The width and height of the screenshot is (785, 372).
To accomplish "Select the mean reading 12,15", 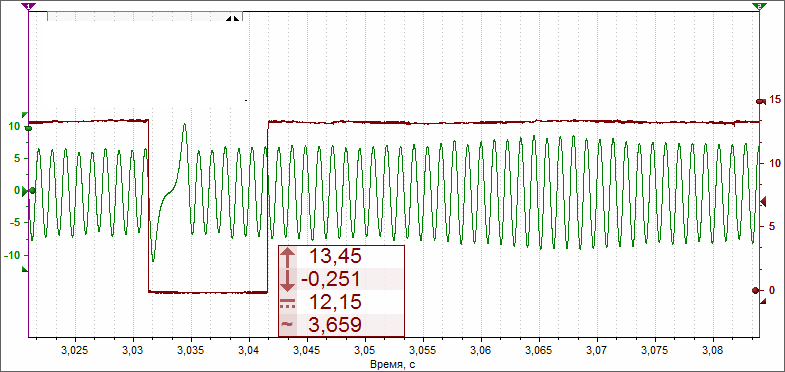I will pos(335,302).
